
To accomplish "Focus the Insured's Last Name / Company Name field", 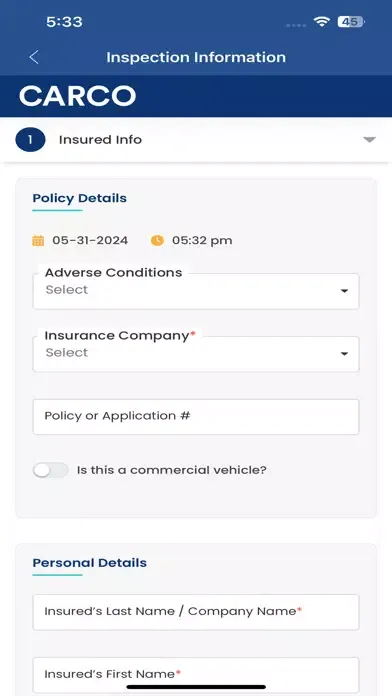I will tap(196, 612).
